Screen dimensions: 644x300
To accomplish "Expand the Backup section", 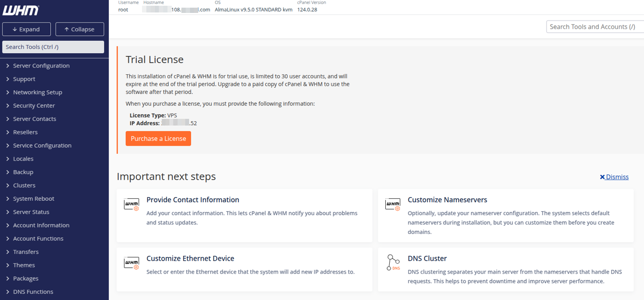I will pos(23,172).
